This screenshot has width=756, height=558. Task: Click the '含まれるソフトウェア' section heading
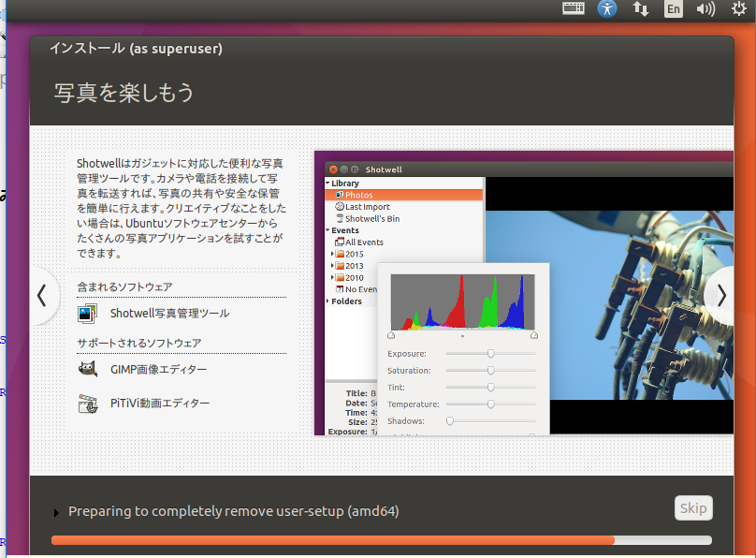pos(124,286)
